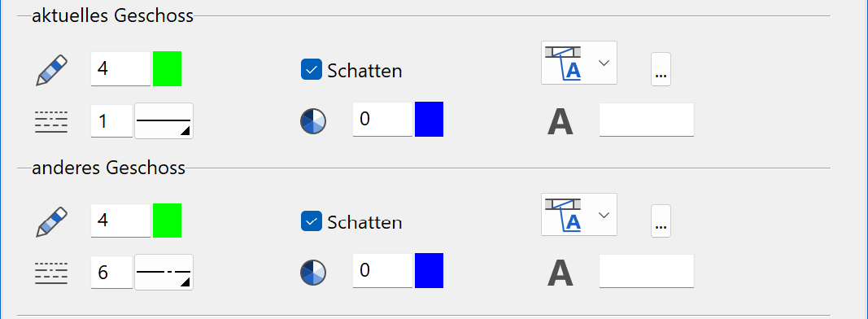Uncheck Schatten for anderes Geschoss

(x=311, y=221)
